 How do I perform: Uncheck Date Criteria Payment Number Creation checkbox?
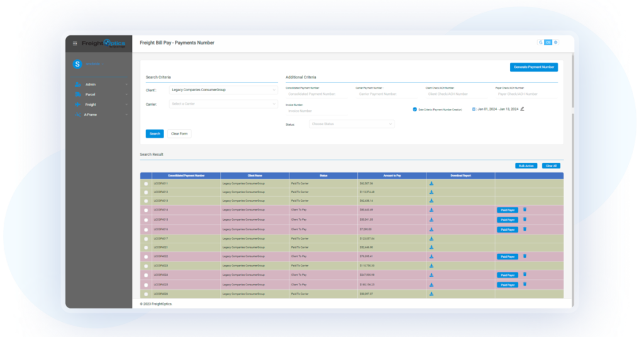(x=415, y=109)
